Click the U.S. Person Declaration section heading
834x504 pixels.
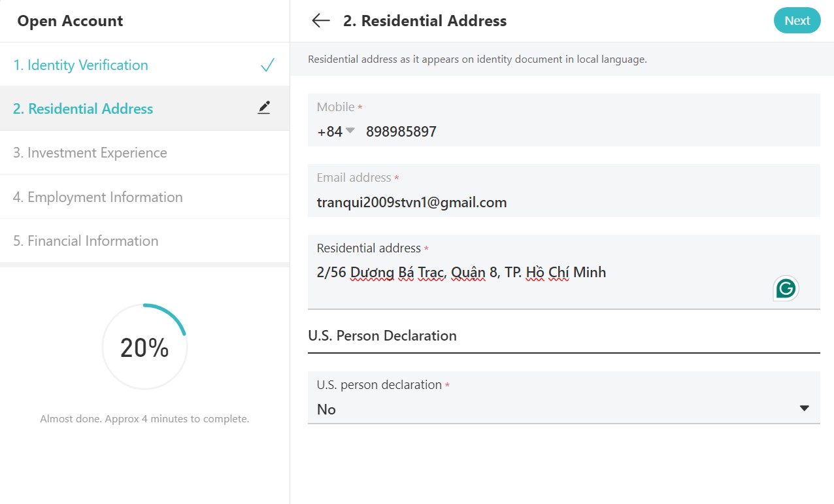[x=382, y=335]
